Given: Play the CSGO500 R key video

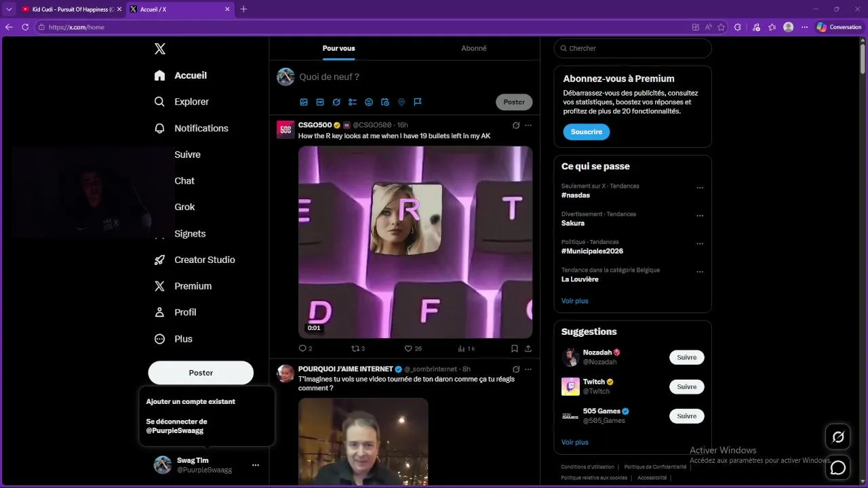Looking at the screenshot, I should coord(415,242).
